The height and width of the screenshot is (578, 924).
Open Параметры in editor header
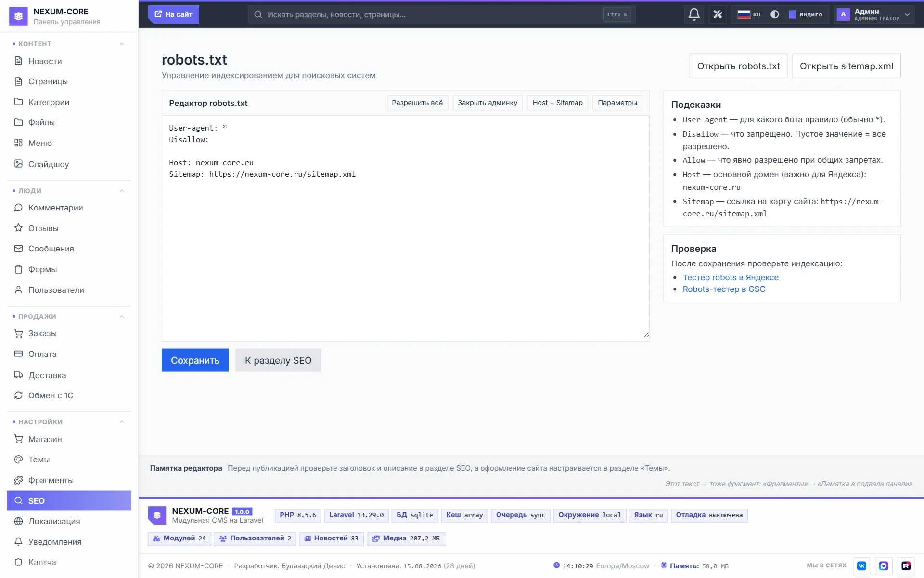pyautogui.click(x=617, y=103)
